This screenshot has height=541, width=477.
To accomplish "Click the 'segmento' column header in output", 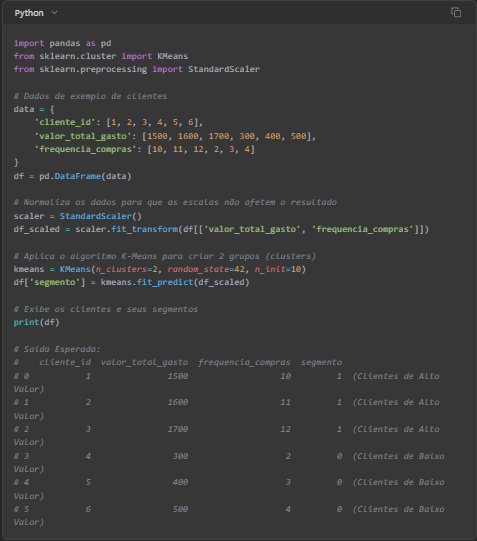I will (x=321, y=362).
